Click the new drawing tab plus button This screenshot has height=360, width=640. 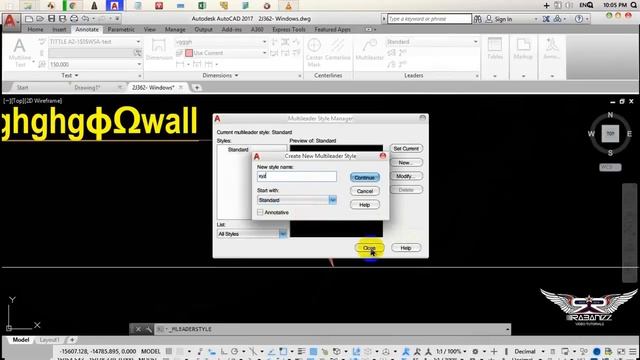coord(197,87)
